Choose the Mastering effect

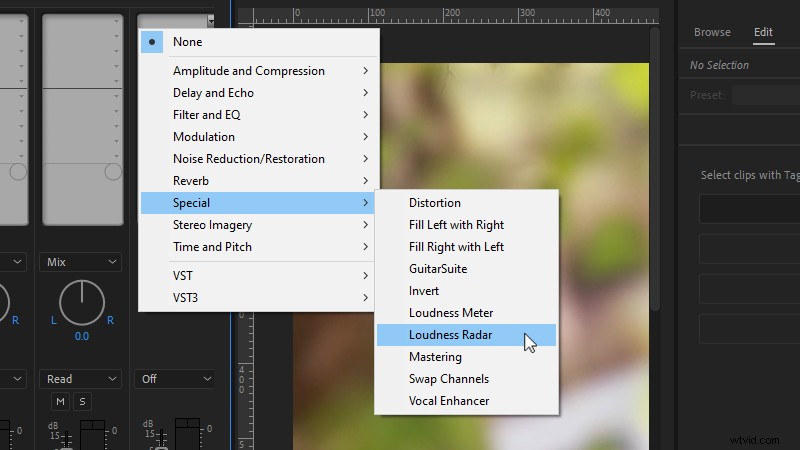(x=466, y=357)
